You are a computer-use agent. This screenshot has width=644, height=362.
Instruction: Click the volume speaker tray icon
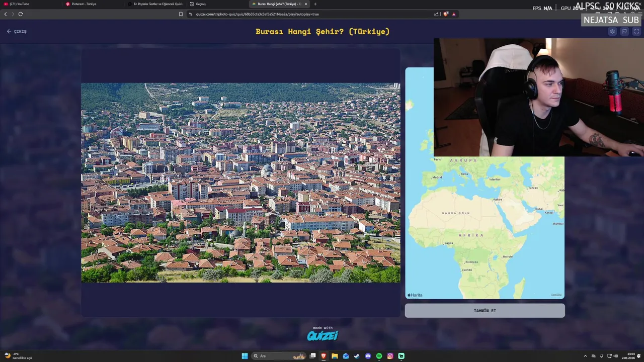pyautogui.click(x=616, y=356)
